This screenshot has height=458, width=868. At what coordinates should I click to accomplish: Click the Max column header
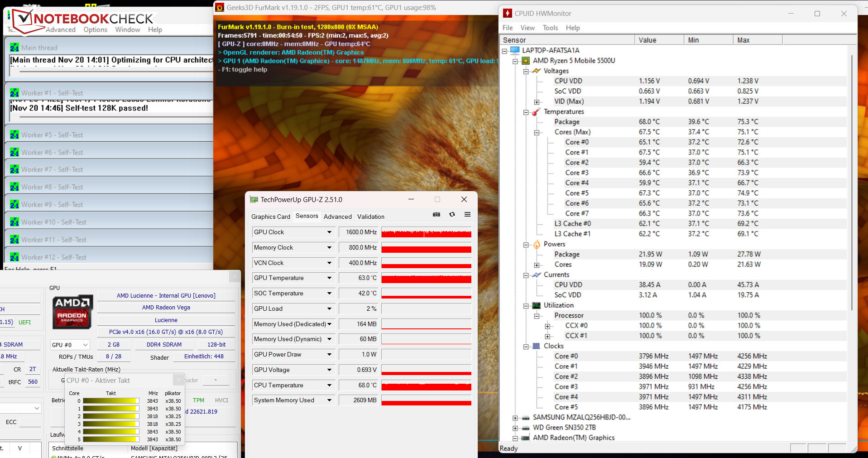click(758, 40)
